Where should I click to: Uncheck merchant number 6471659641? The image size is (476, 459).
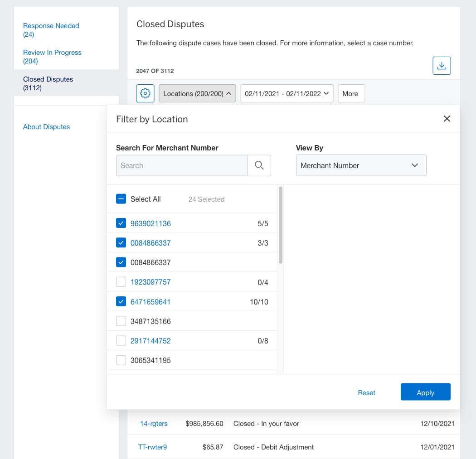click(121, 301)
